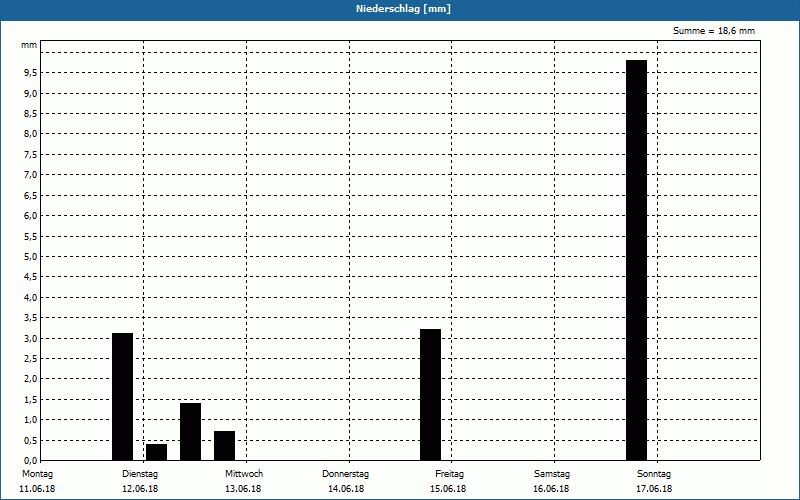
Task: Click the 11.06.18 date label
Action: click(37, 489)
